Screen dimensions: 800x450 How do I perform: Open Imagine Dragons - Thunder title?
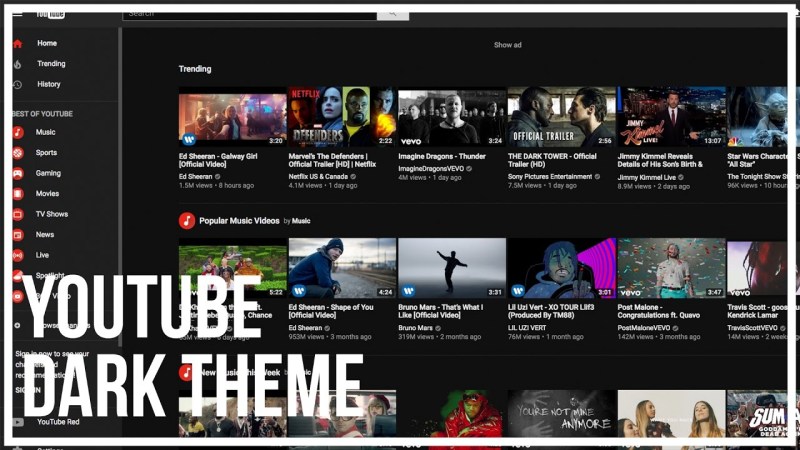pos(442,157)
